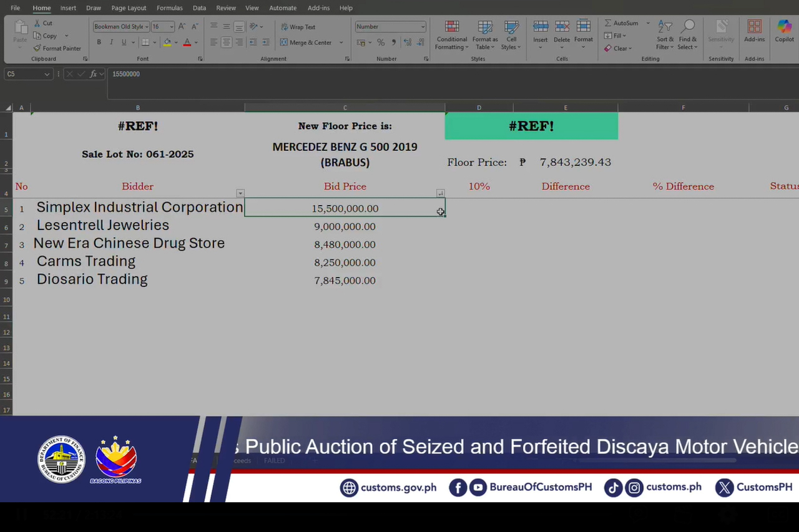Open Conditional Formatting menu
Image resolution: width=799 pixels, height=532 pixels.
[x=451, y=35]
